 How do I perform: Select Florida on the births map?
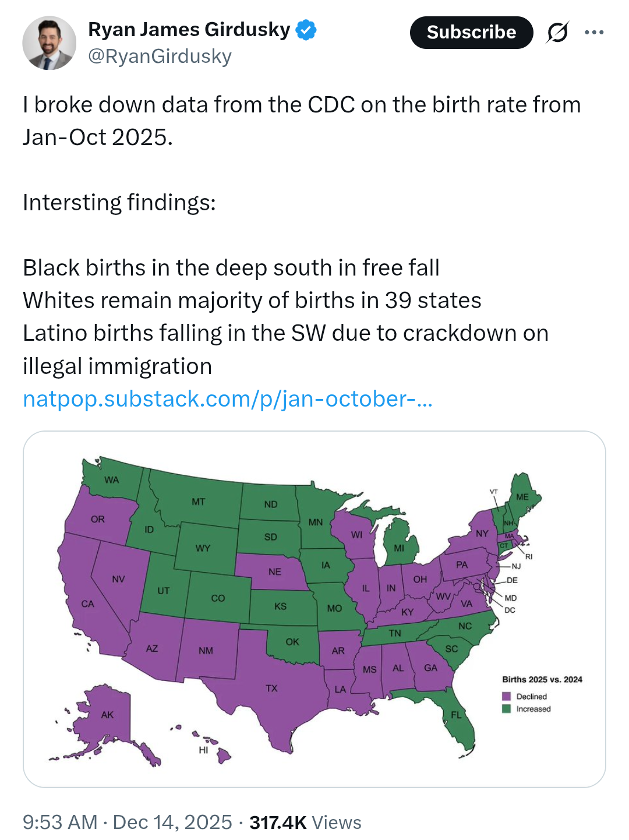point(457,717)
